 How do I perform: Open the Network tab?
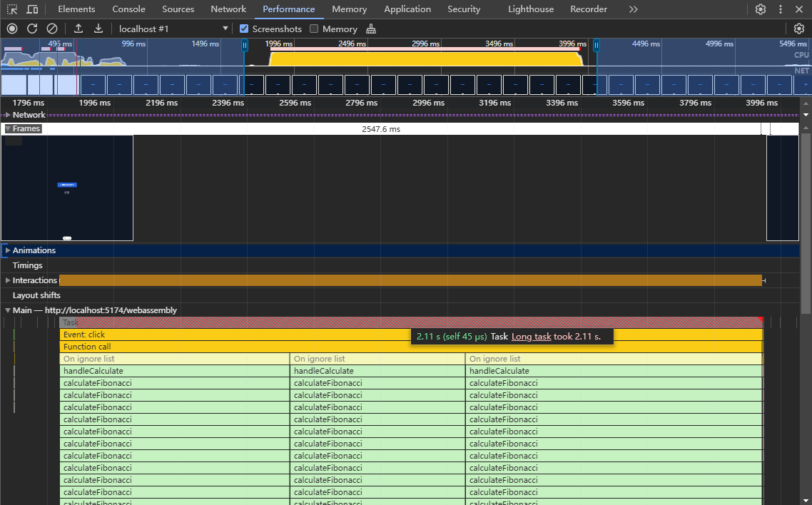[228, 9]
